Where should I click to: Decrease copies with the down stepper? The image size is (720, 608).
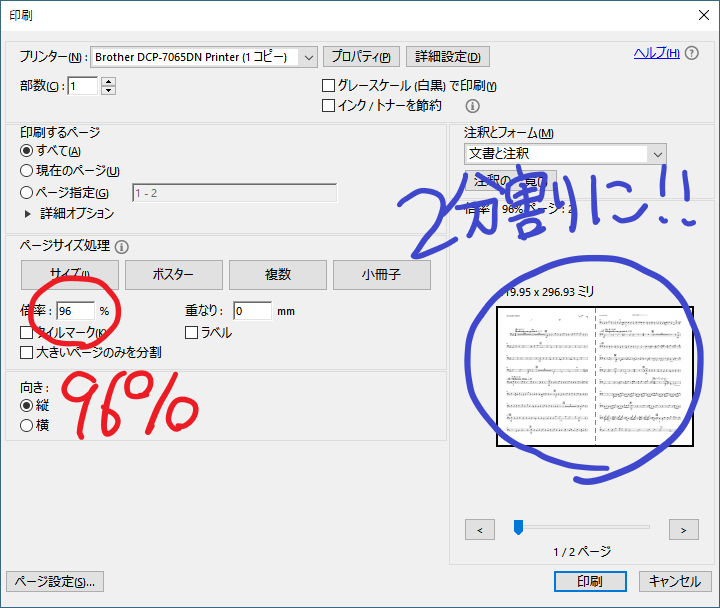pos(108,90)
